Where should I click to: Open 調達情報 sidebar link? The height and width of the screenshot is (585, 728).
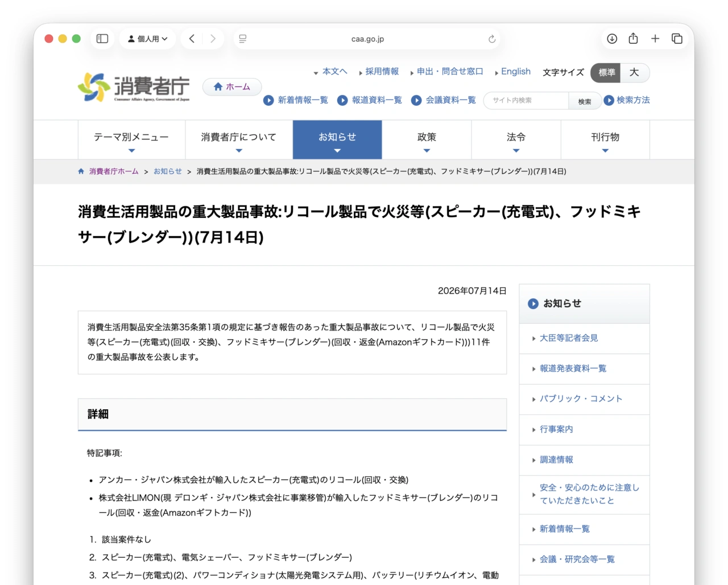pos(556,460)
